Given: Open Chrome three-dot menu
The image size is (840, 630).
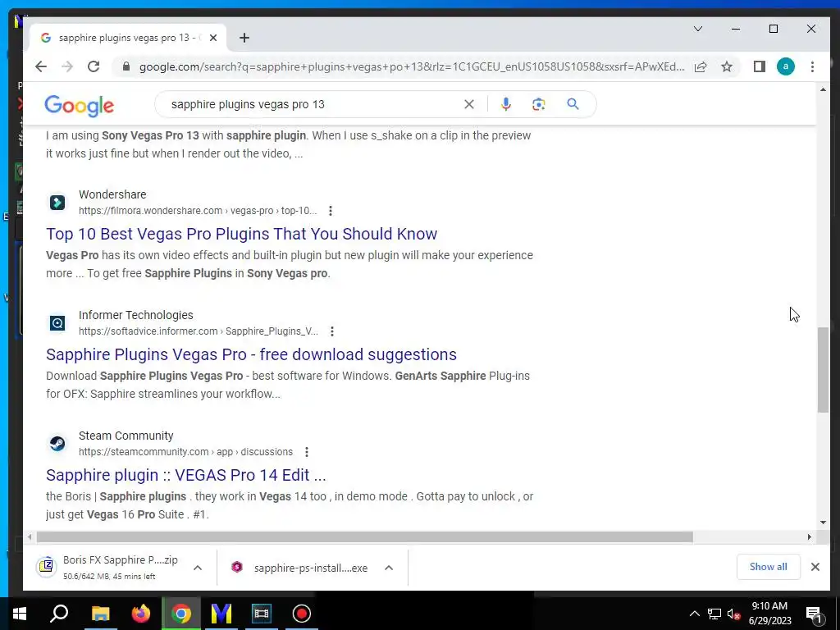Looking at the screenshot, I should [812, 66].
